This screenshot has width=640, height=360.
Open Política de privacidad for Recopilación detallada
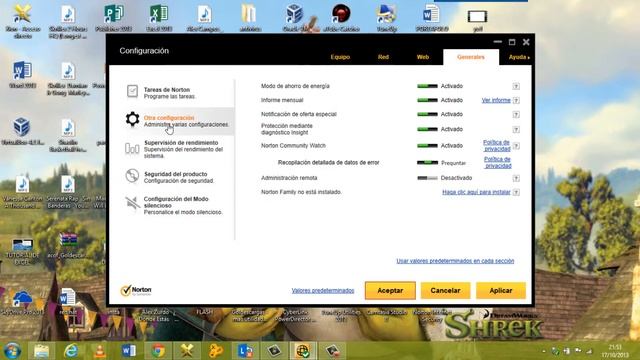pos(497,162)
